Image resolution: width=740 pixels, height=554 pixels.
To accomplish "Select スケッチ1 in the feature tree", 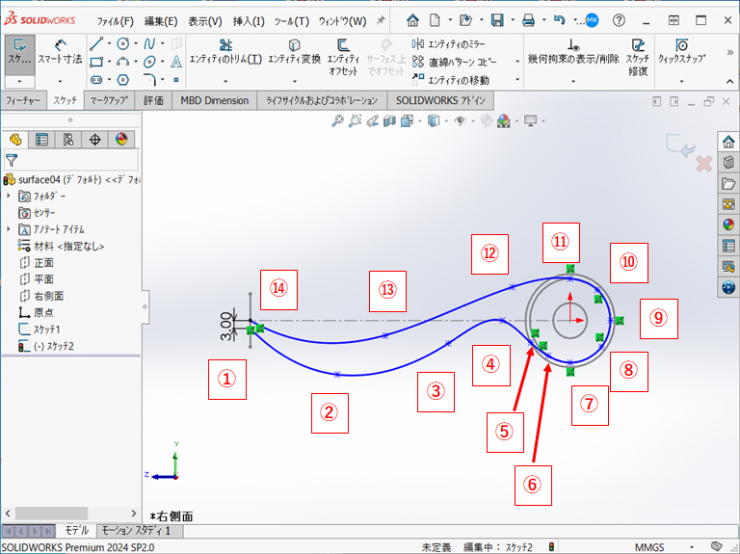I will pyautogui.click(x=46, y=329).
